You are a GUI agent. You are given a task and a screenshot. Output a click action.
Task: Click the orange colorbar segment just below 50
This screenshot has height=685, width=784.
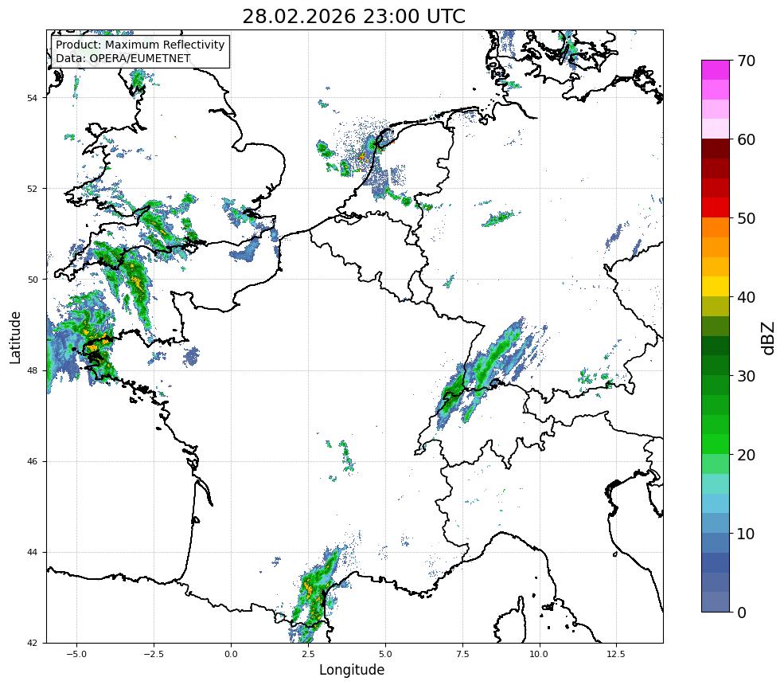click(716, 228)
